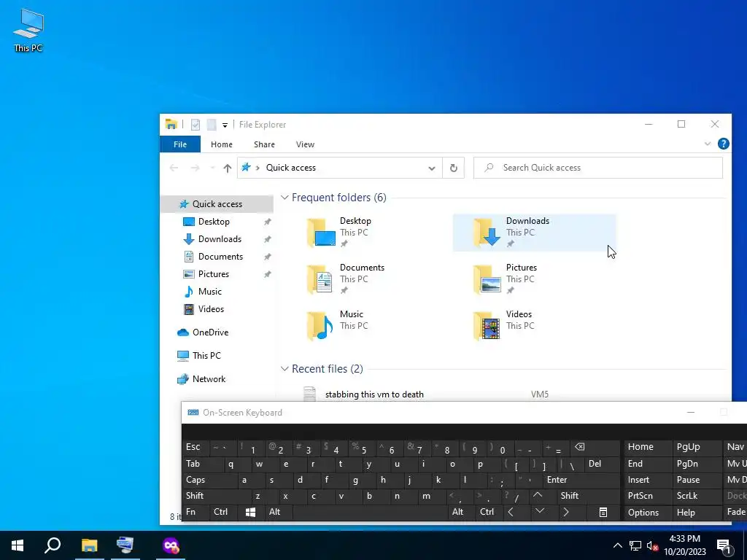Switch to the Home ribbon tab

tap(222, 144)
